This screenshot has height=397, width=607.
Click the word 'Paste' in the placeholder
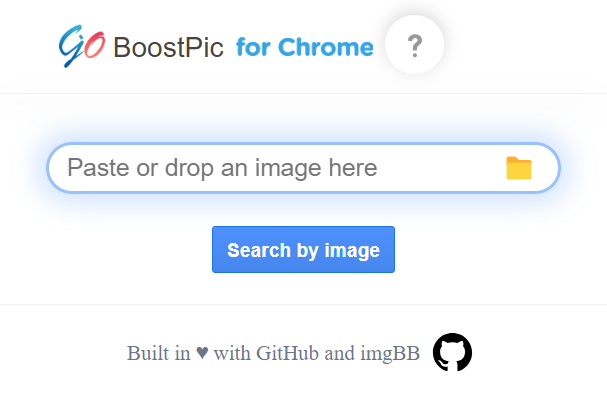click(x=99, y=168)
